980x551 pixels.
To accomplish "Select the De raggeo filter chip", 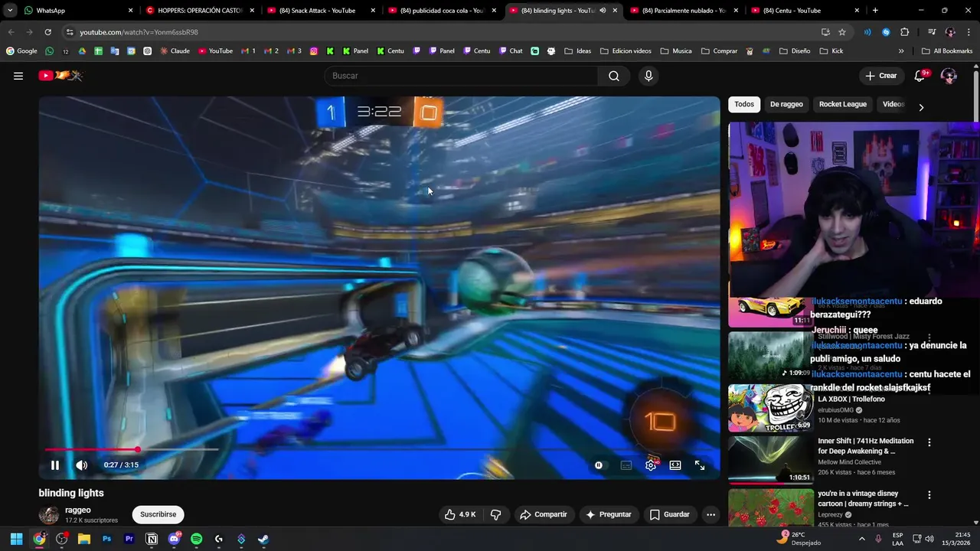I will click(x=786, y=104).
